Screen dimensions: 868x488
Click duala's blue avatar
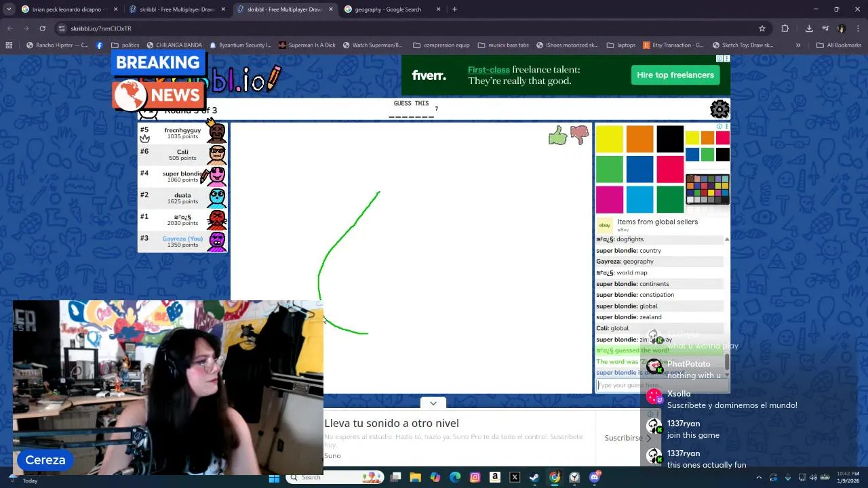click(217, 198)
